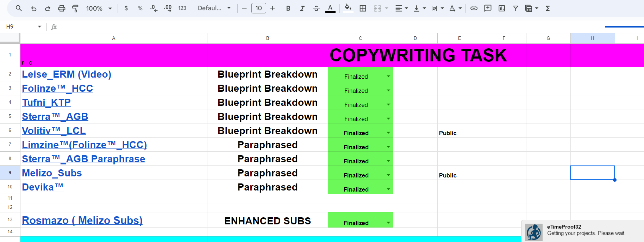The image size is (644, 242).
Task: Open the search the menus magnifier
Action: click(19, 8)
